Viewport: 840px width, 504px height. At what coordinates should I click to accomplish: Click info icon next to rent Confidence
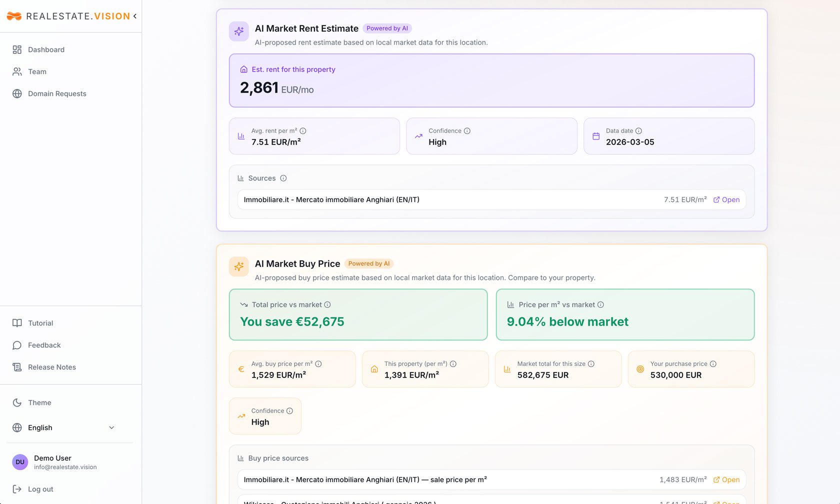467,131
